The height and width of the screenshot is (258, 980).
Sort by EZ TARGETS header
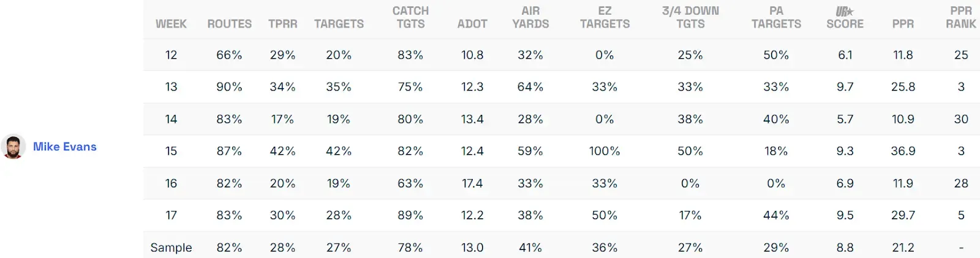click(x=605, y=18)
